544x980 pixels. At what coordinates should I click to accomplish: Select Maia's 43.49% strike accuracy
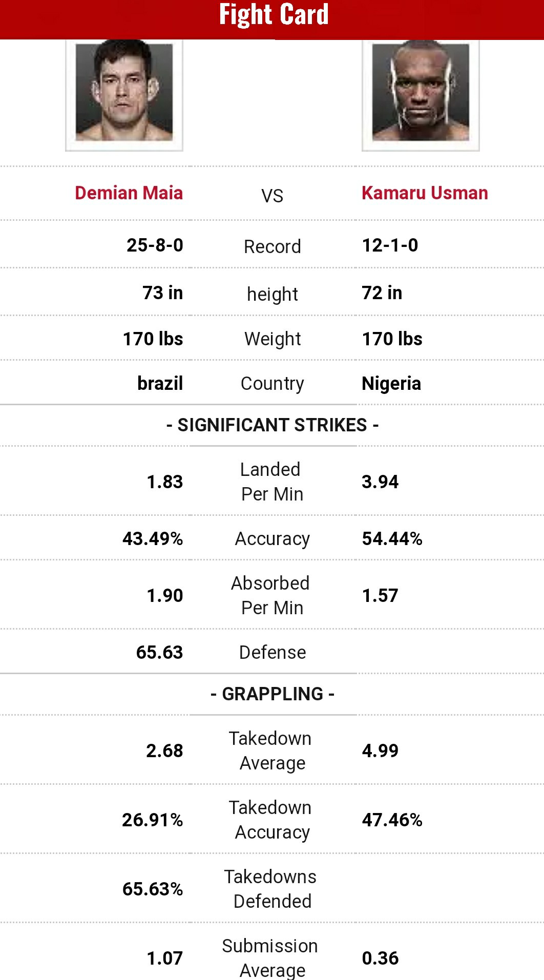tap(153, 538)
